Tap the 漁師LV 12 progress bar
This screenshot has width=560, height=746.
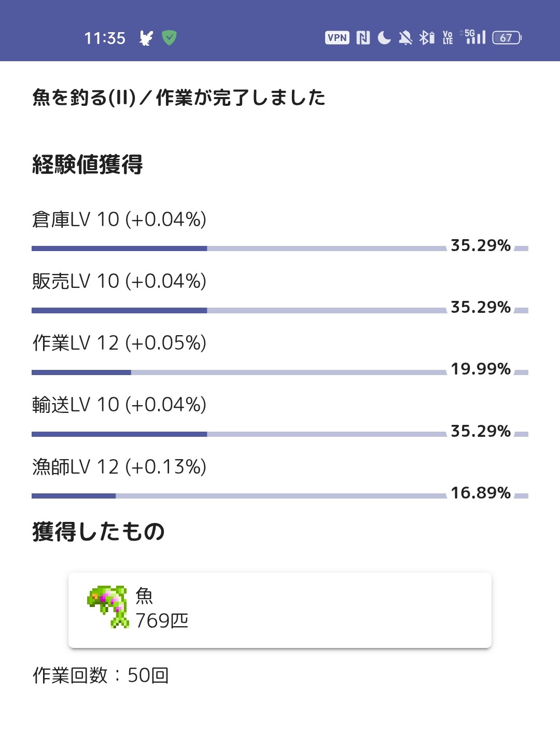(280, 496)
